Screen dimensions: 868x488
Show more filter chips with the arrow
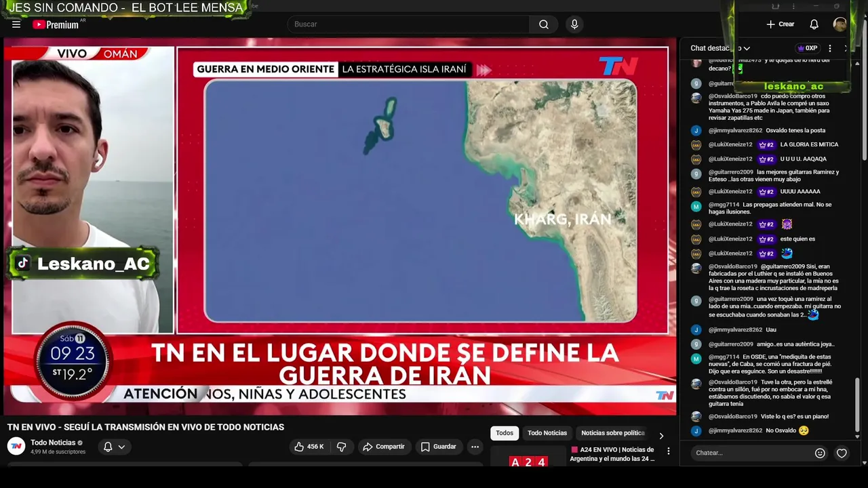pos(661,435)
